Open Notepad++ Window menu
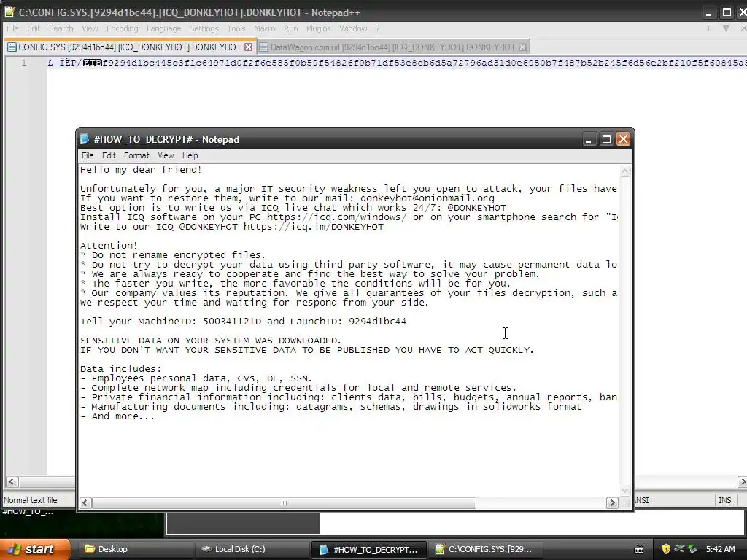The image size is (747, 560). point(353,28)
